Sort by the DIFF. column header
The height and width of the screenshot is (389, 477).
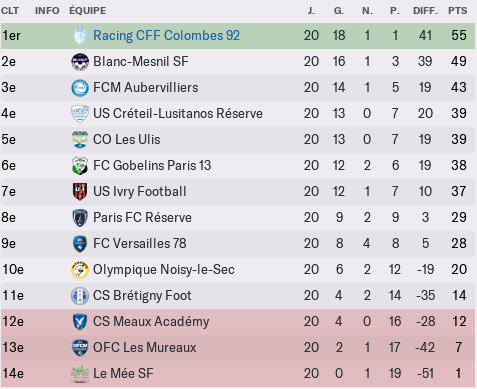pyautogui.click(x=425, y=11)
